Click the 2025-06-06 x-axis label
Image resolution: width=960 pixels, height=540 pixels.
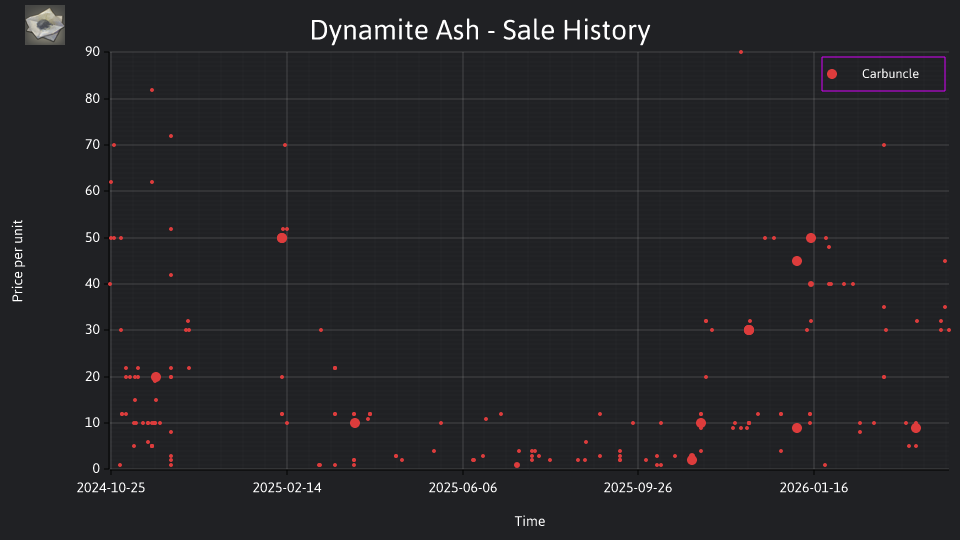462,488
